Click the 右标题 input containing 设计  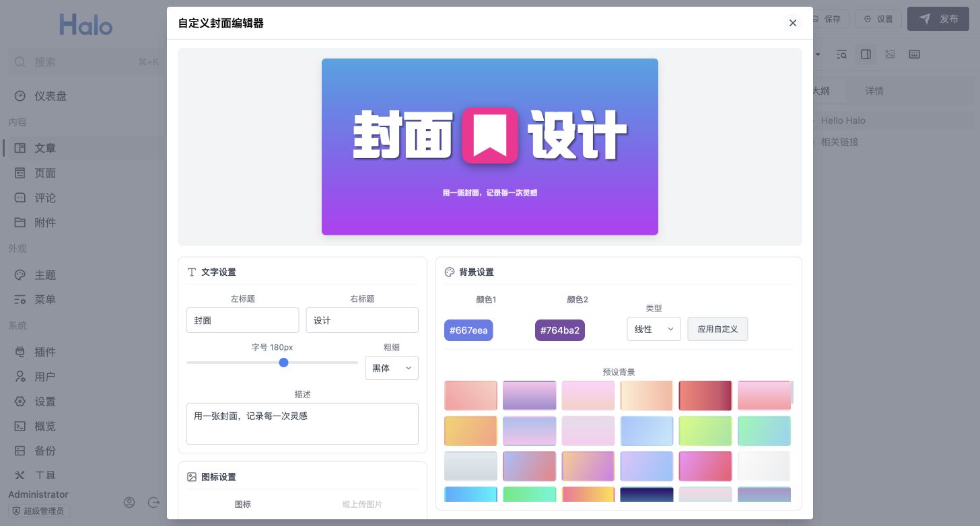pos(362,320)
